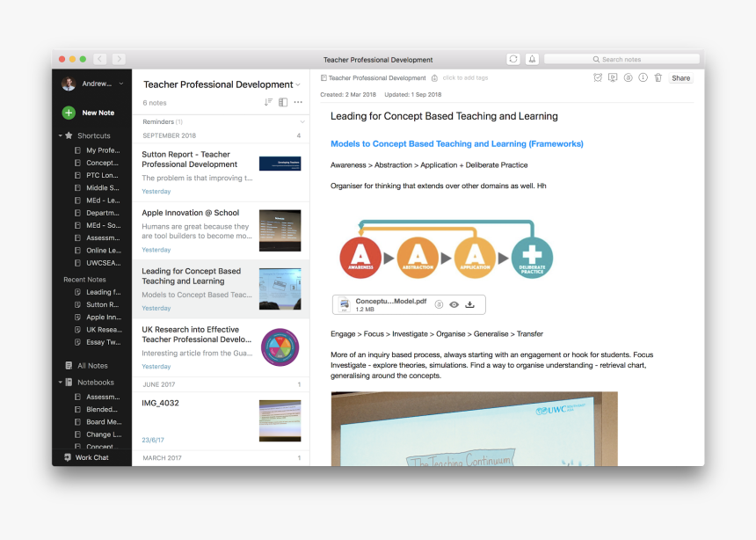Download the attached PDF file
Image resolution: width=756 pixels, height=540 pixels.
click(469, 304)
